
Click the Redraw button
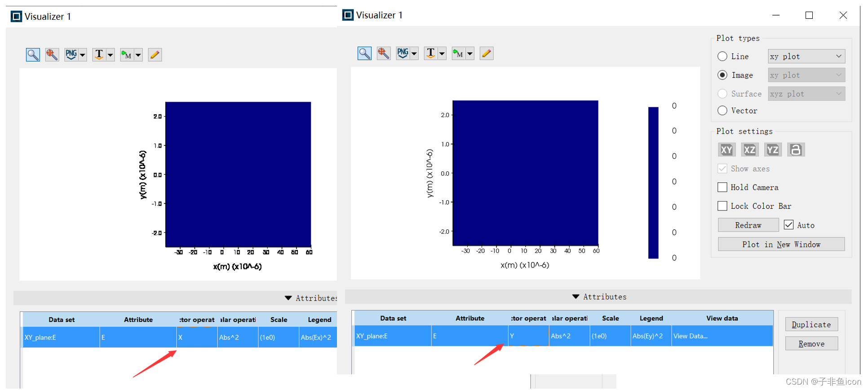pyautogui.click(x=748, y=225)
